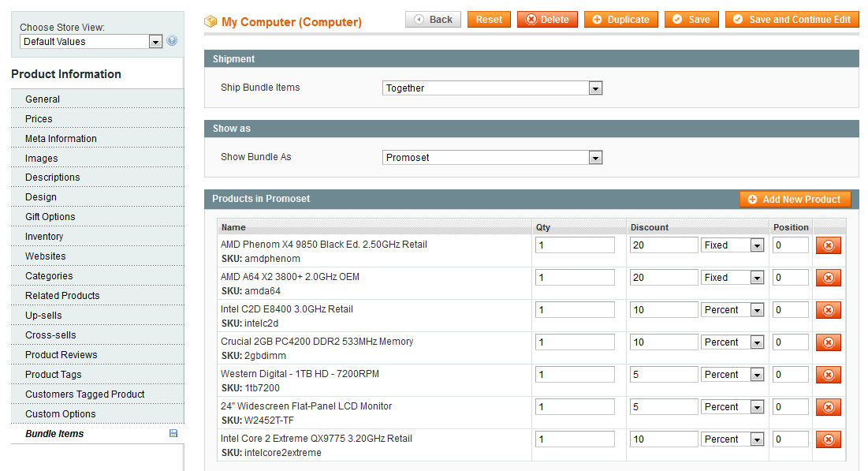Edit position field for AMD A64 row

(790, 278)
